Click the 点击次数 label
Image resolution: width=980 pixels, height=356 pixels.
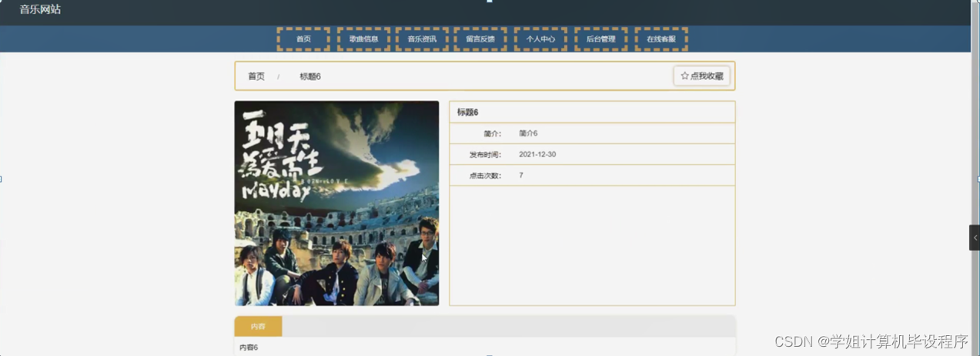click(485, 176)
